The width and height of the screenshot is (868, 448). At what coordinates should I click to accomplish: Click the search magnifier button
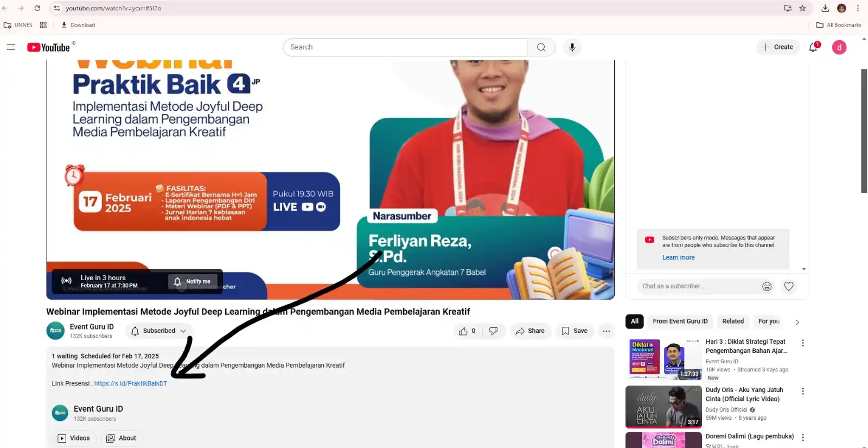(x=541, y=47)
